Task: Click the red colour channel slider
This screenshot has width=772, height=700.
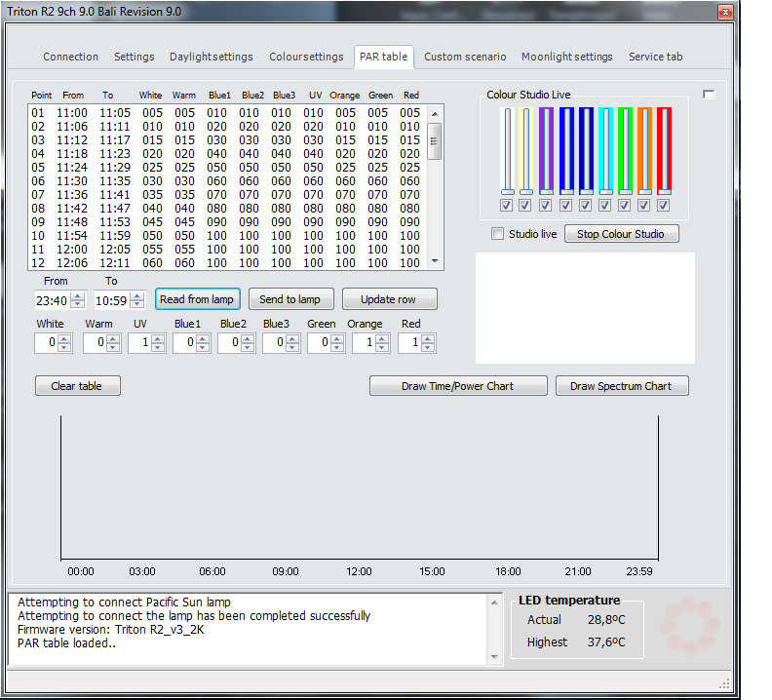Action: [x=664, y=150]
